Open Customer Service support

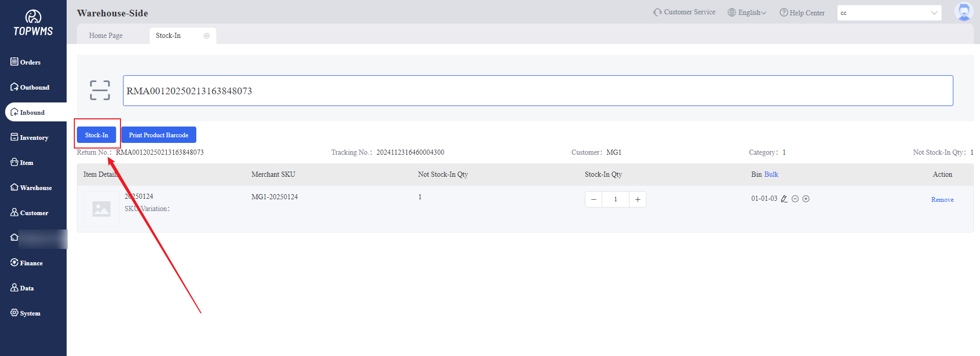pos(684,12)
